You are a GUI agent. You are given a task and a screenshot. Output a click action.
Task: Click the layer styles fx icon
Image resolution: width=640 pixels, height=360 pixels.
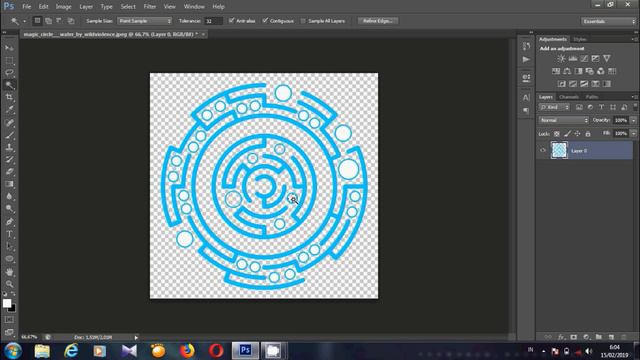click(x=561, y=337)
